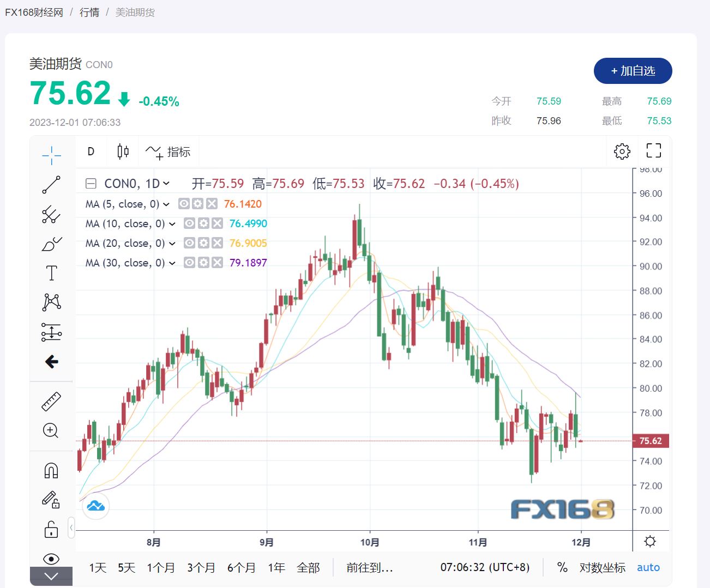Open the ruler measure tool
This screenshot has width=710, height=588.
[51, 402]
